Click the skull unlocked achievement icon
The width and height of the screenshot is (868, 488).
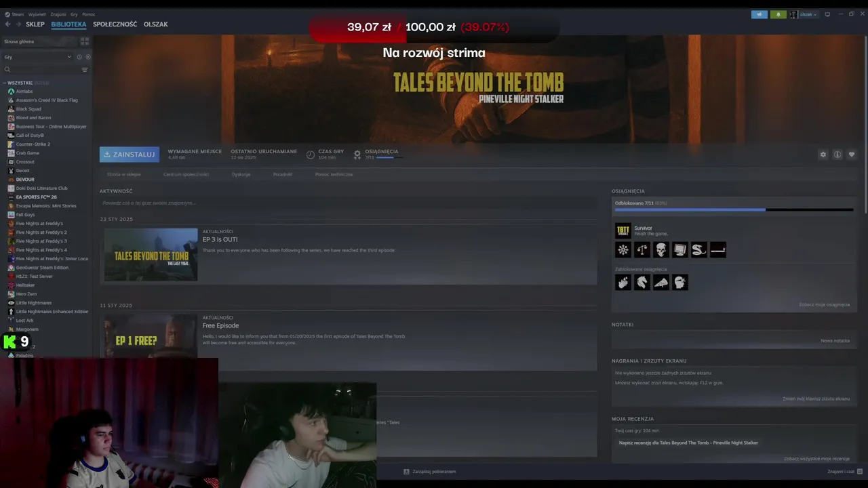point(660,250)
